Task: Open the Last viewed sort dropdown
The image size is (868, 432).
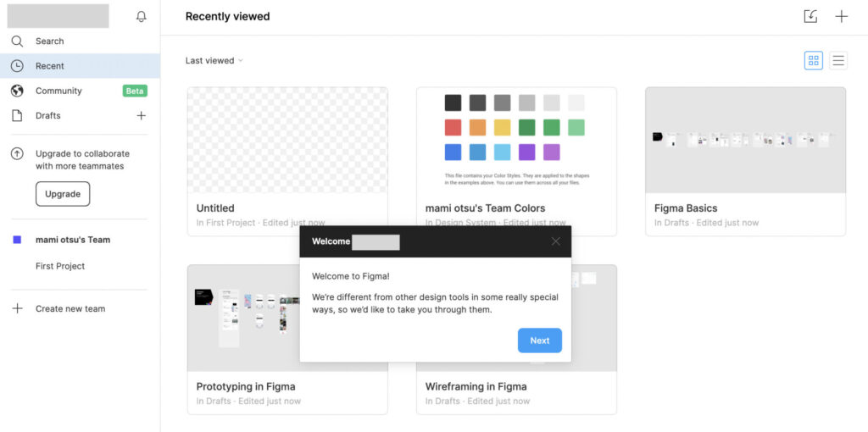Action: 214,61
